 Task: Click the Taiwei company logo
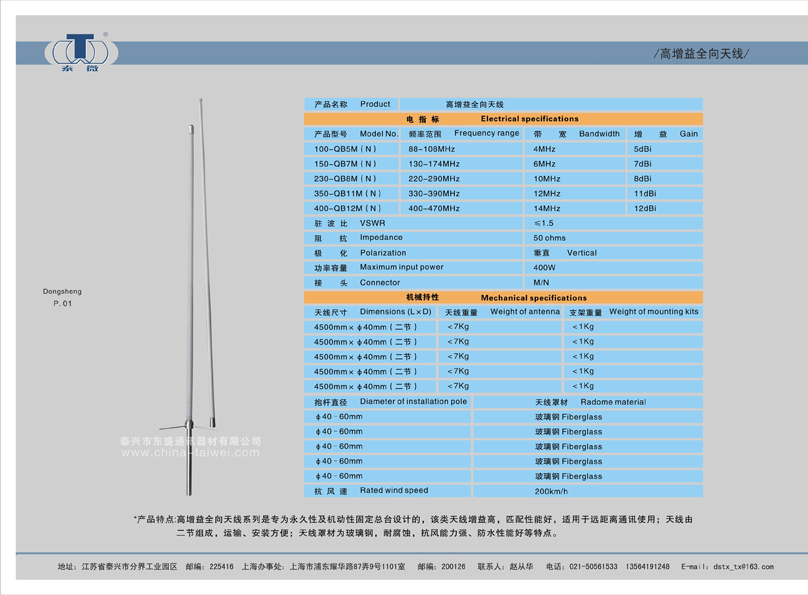80,52
